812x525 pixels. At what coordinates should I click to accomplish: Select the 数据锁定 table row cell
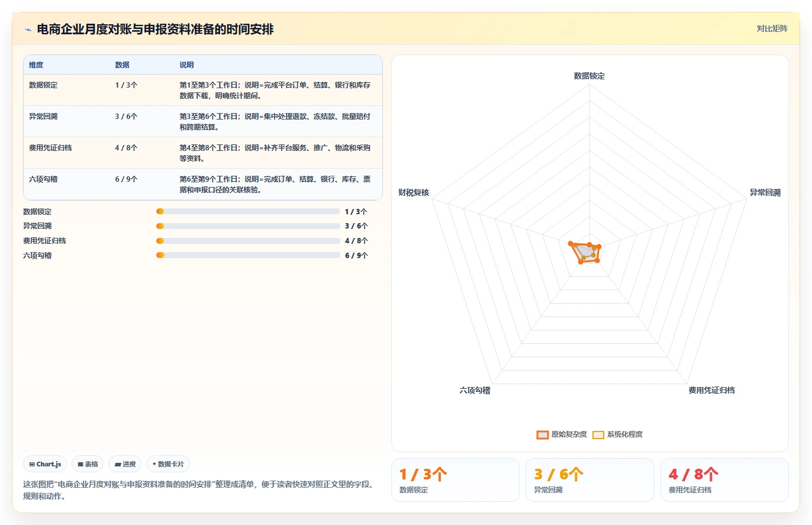[43, 85]
